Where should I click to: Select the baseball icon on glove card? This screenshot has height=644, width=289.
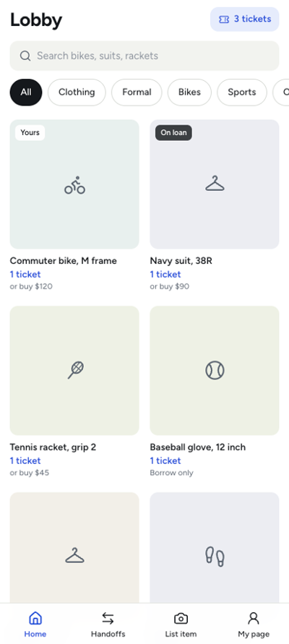click(215, 370)
